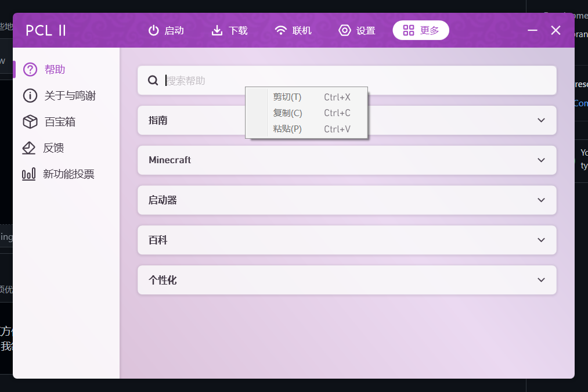
Task: Expand the 百科 category
Action: pos(347,240)
